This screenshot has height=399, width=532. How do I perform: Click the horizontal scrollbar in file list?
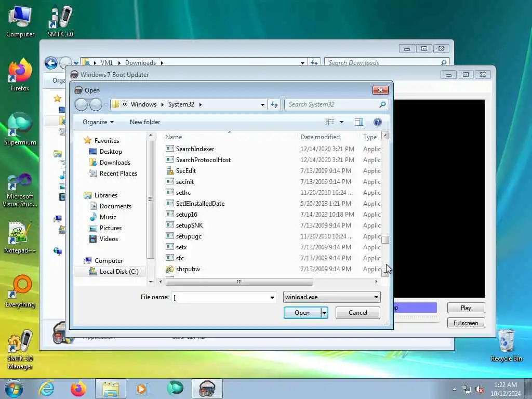point(239,282)
